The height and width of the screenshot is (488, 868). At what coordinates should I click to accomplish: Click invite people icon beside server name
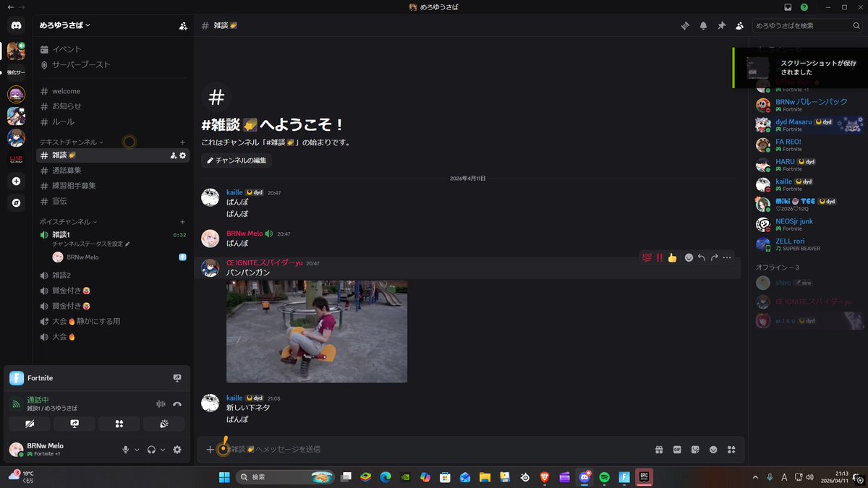click(x=183, y=25)
